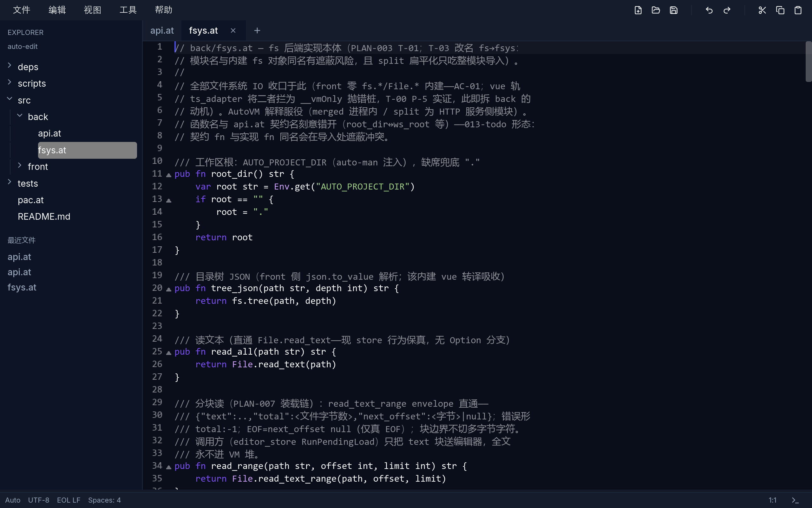Close the fsys.at tab
The width and height of the screenshot is (812, 508).
[x=233, y=30]
